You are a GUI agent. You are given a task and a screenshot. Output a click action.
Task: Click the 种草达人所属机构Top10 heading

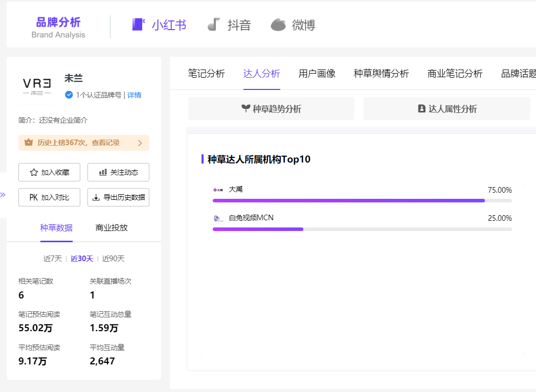point(259,159)
